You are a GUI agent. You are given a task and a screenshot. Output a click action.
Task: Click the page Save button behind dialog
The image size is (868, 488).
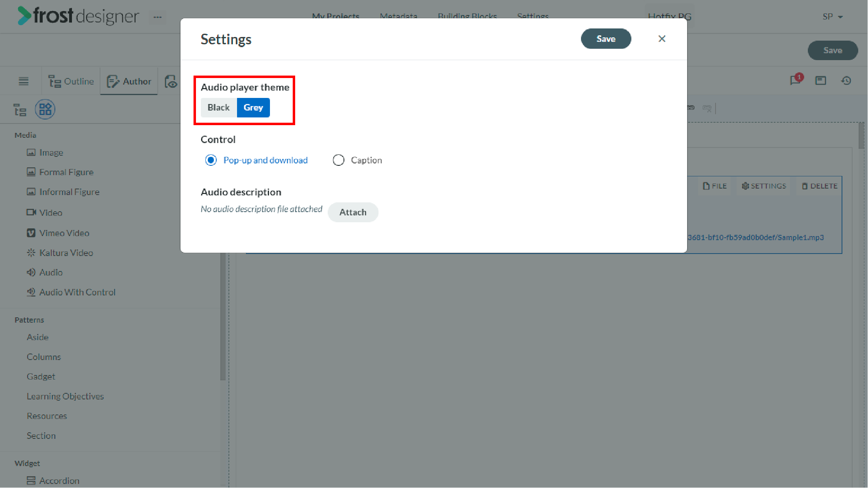[833, 50]
